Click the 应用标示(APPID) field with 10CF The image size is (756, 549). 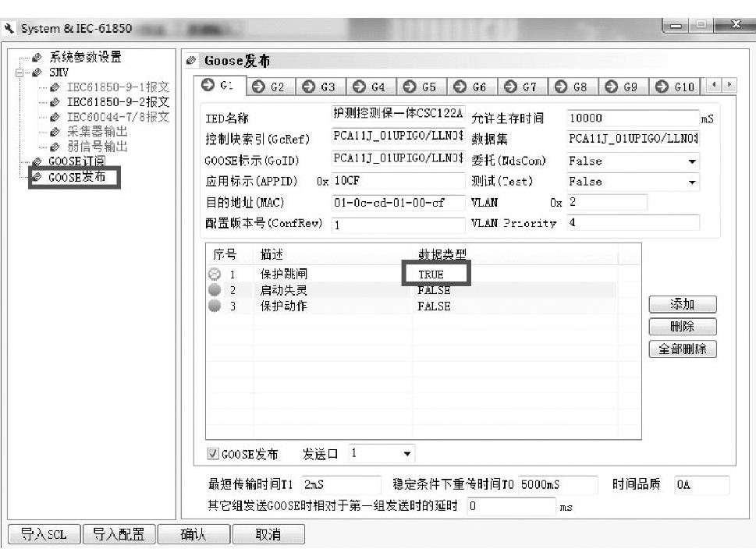398,181
